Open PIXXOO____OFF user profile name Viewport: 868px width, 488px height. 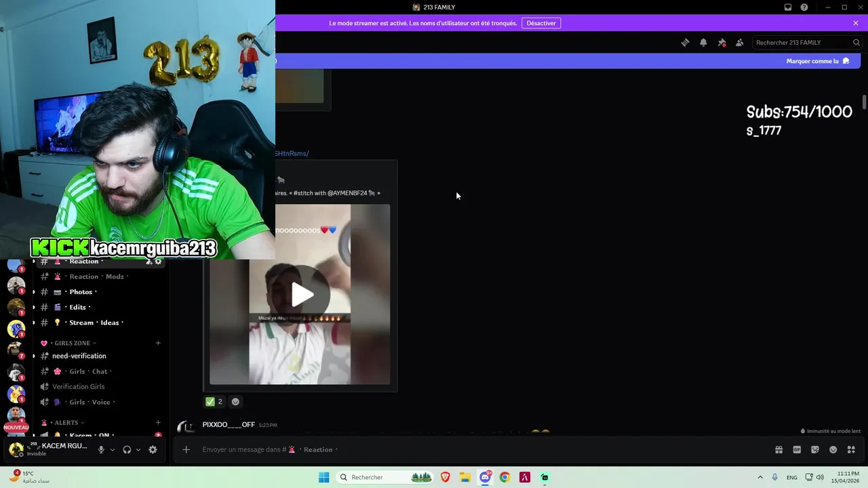point(229,424)
